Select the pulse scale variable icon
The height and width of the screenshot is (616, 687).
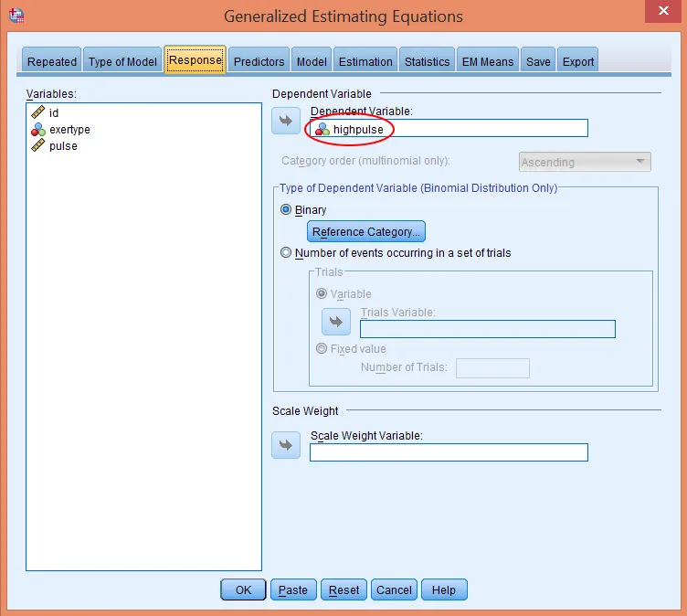point(38,146)
